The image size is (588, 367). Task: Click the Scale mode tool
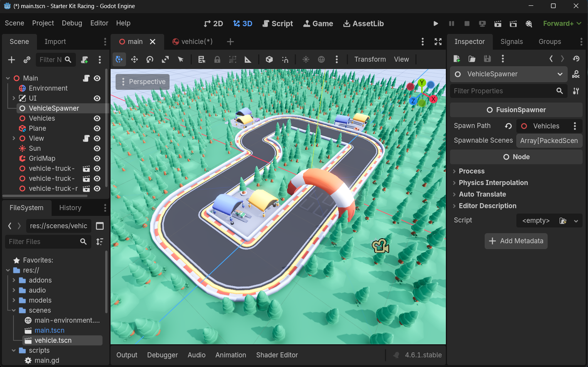[165, 59]
